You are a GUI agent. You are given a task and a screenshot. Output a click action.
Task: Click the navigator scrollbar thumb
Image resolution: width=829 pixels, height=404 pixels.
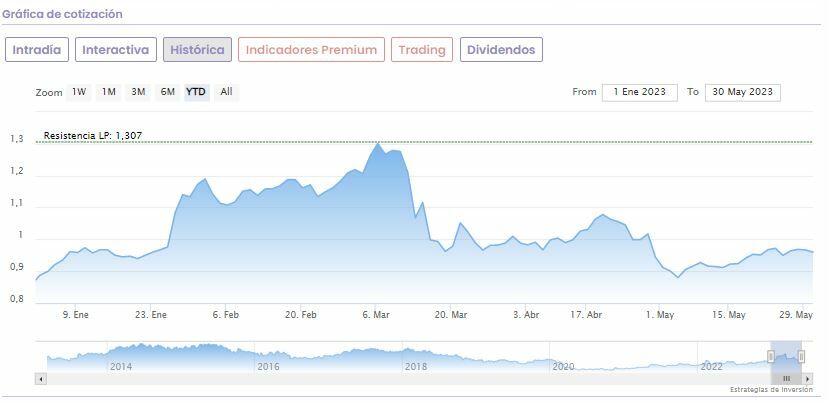click(x=786, y=379)
